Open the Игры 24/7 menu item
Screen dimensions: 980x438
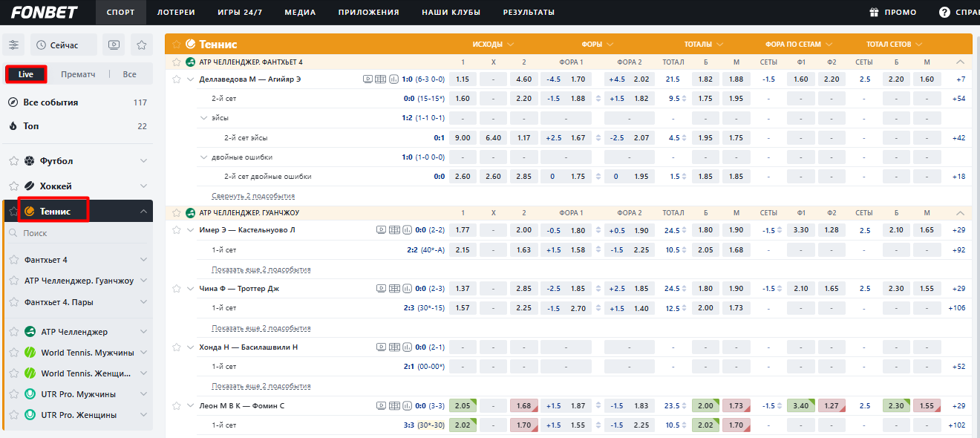pyautogui.click(x=240, y=12)
